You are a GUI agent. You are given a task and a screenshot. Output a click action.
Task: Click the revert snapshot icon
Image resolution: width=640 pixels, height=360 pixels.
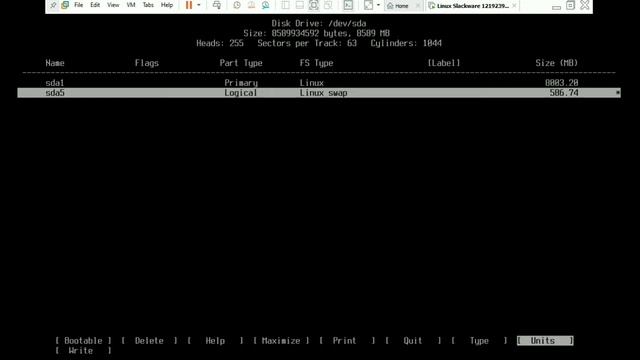pyautogui.click(x=251, y=5)
